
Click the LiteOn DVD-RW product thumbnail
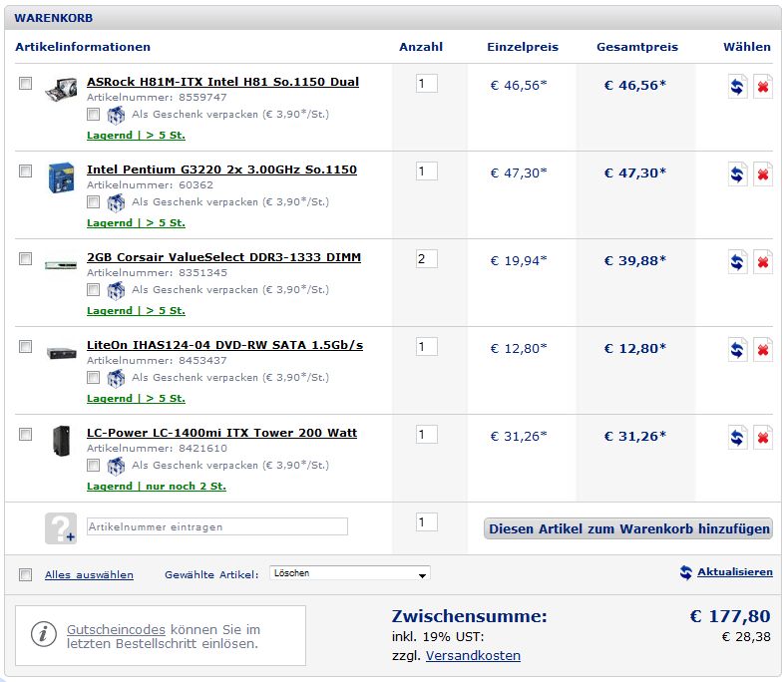[61, 353]
